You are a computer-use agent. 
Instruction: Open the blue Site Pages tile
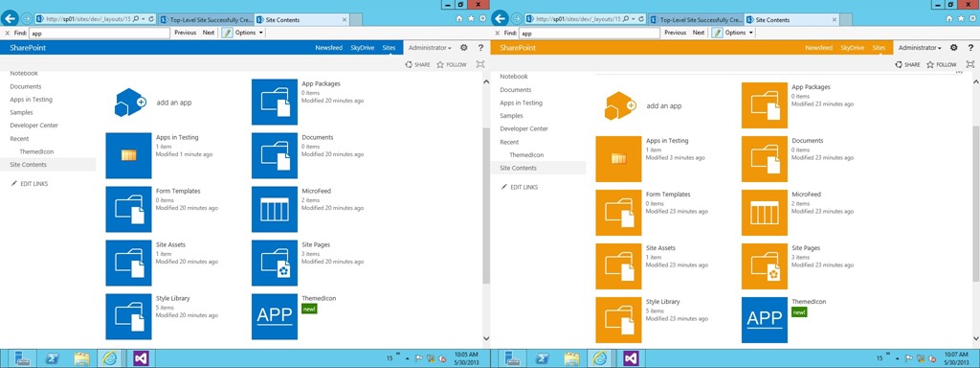pyautogui.click(x=275, y=263)
